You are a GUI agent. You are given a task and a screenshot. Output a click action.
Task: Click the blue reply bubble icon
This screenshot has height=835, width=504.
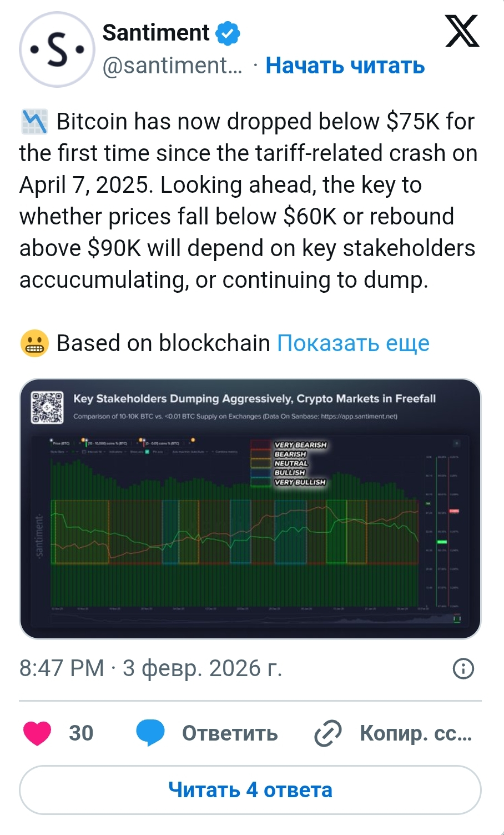pyautogui.click(x=150, y=733)
